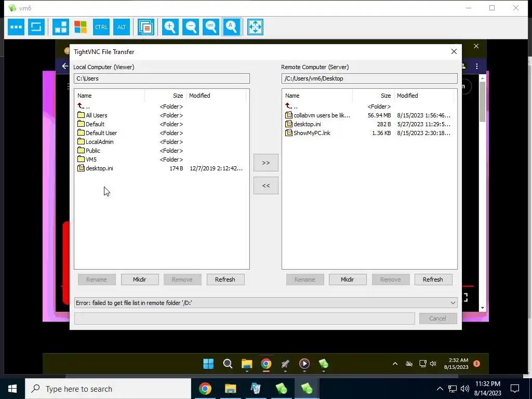This screenshot has width=532, height=399.
Task: Click the 56.94 MB size cell
Action: (379, 115)
